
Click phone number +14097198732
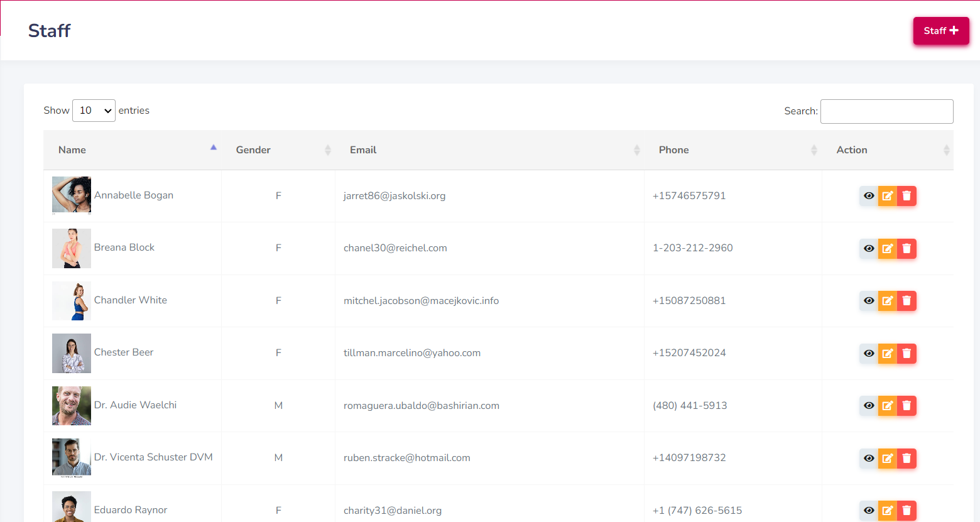click(689, 458)
